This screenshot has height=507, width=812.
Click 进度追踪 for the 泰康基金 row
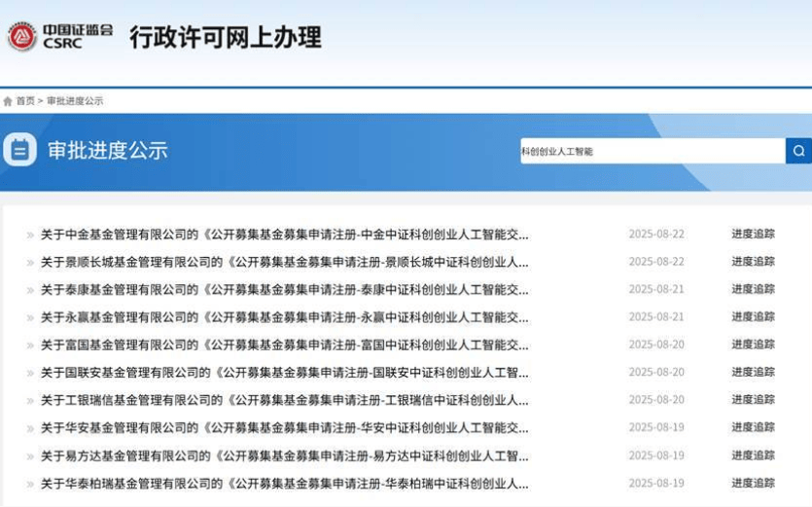[x=753, y=289]
